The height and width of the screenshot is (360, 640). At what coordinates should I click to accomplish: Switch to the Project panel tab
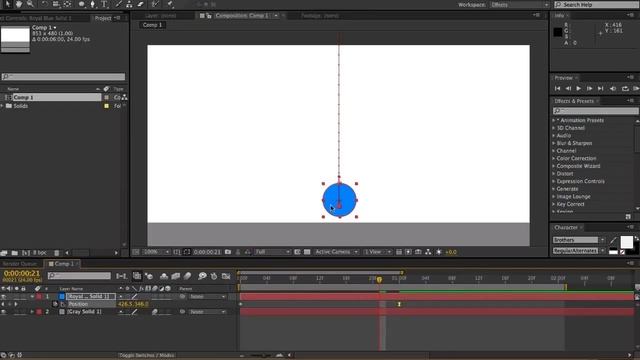pyautogui.click(x=103, y=18)
